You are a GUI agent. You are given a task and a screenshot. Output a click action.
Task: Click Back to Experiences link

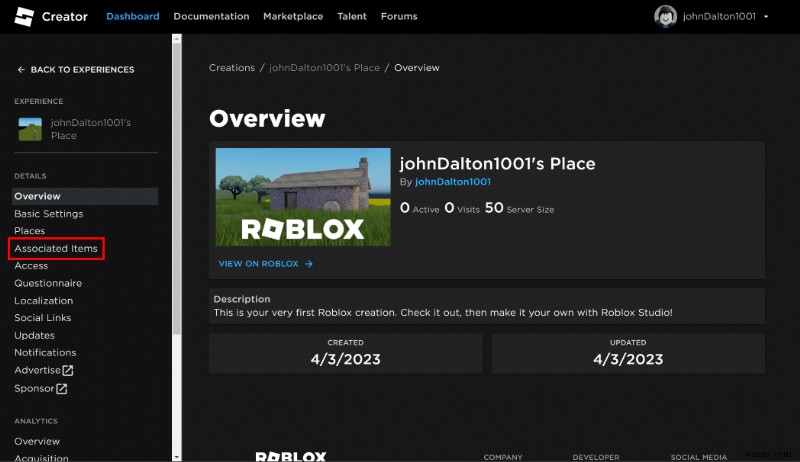[76, 69]
